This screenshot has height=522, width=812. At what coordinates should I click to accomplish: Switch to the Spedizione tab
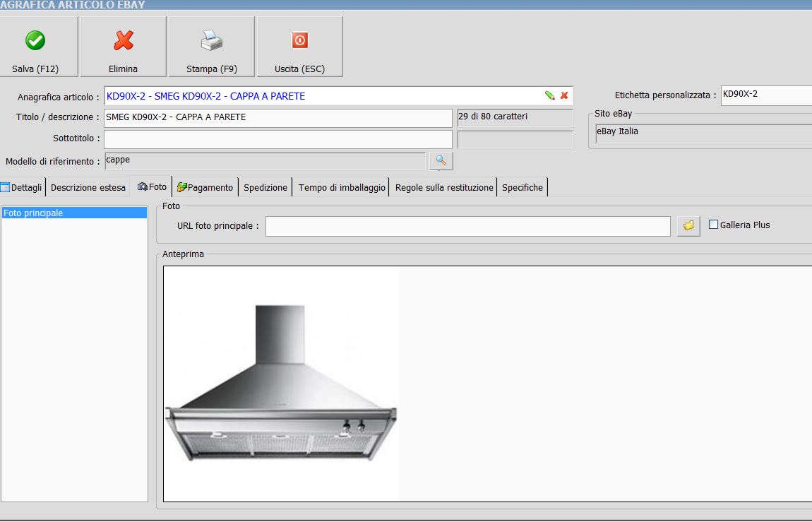(265, 187)
